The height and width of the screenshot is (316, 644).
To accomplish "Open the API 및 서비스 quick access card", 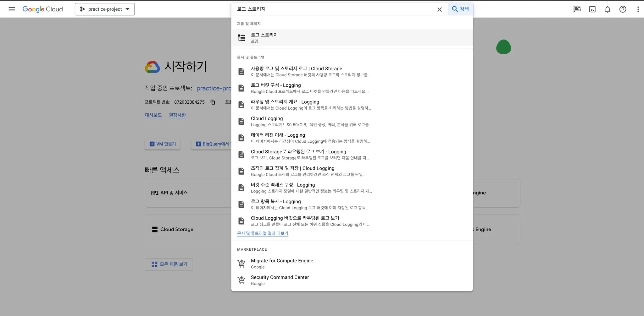I will coord(188,193).
